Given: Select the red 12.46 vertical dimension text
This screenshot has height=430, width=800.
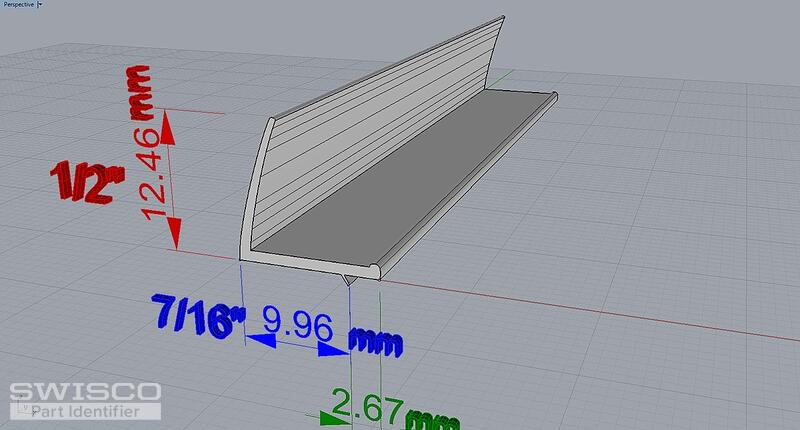Looking at the screenshot, I should (x=153, y=173).
